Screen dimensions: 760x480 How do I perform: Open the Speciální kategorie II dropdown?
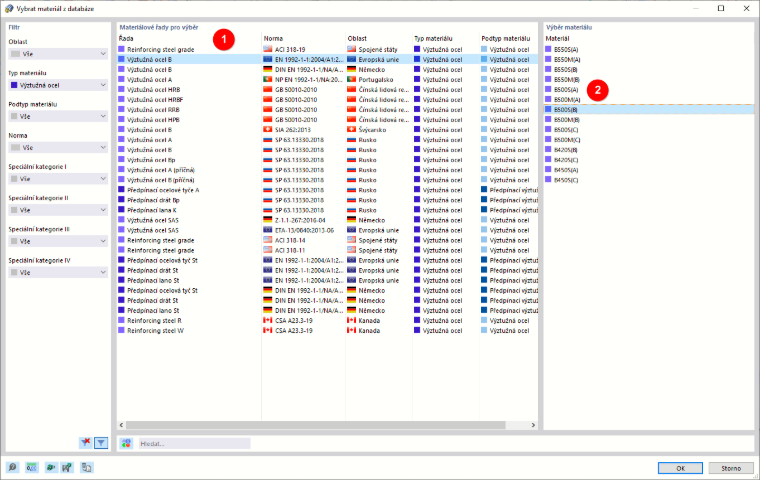58,210
